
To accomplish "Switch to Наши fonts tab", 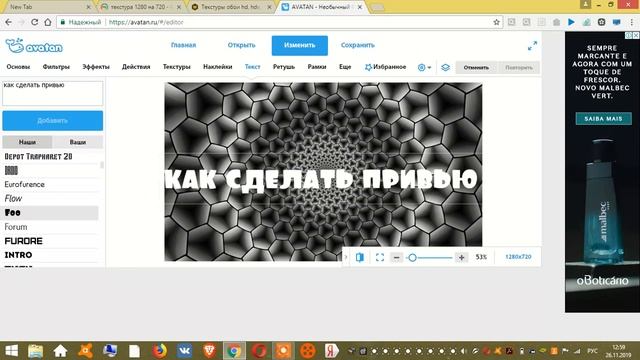I will (x=27, y=142).
